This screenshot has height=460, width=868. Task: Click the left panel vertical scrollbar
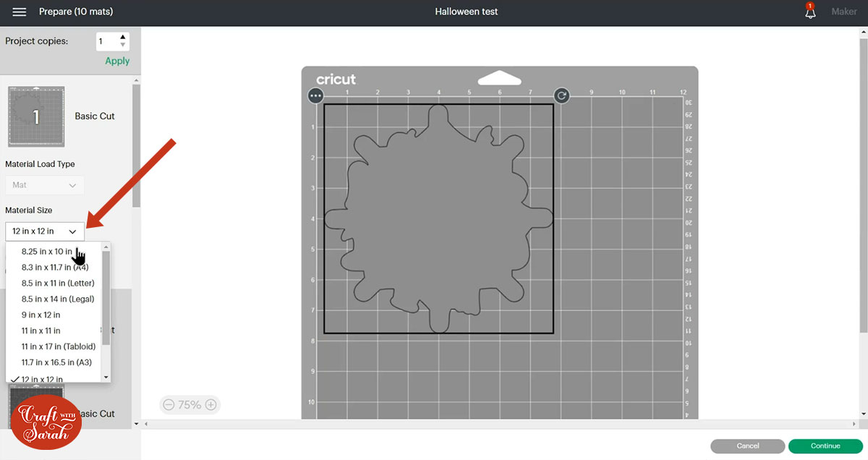136,145
